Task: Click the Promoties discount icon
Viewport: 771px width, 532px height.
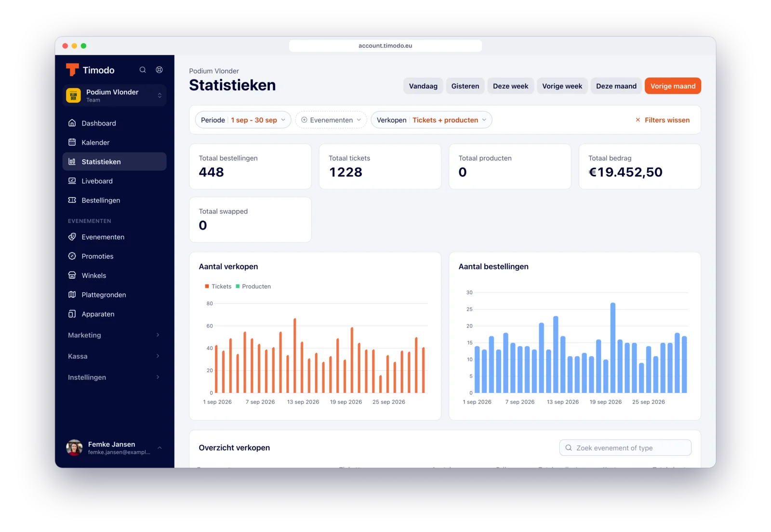Action: click(x=72, y=256)
